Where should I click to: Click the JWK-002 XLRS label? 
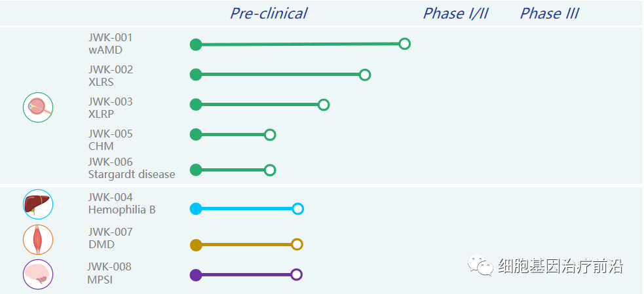coord(110,75)
